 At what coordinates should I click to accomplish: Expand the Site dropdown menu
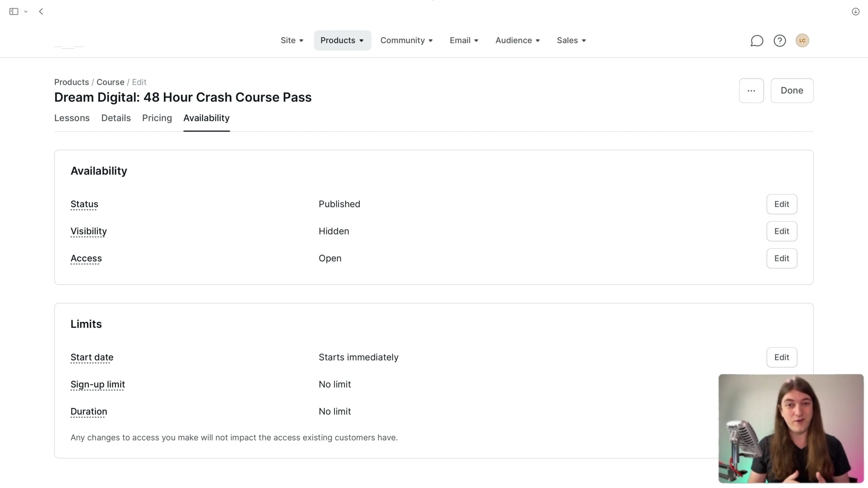click(292, 40)
